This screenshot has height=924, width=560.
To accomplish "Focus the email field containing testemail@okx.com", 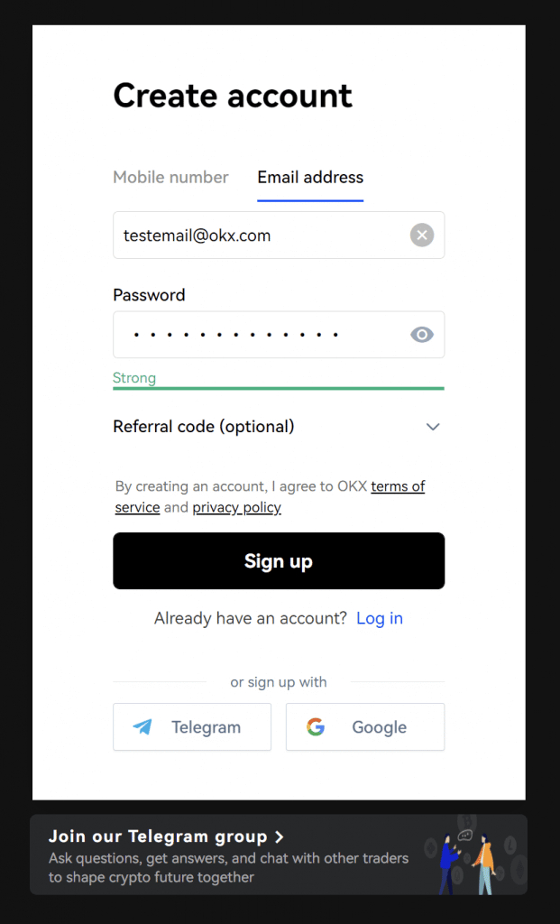I will point(279,236).
